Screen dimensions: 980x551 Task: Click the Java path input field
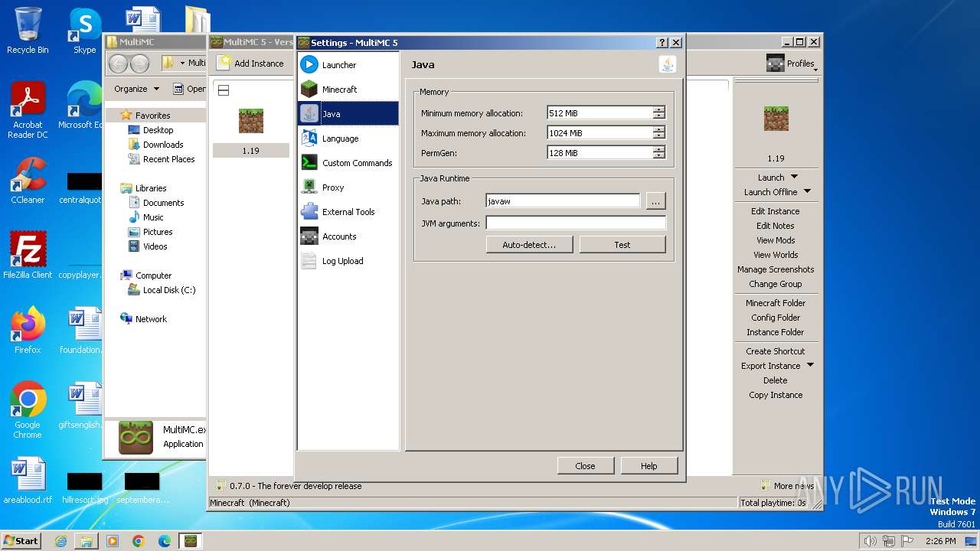coord(563,201)
